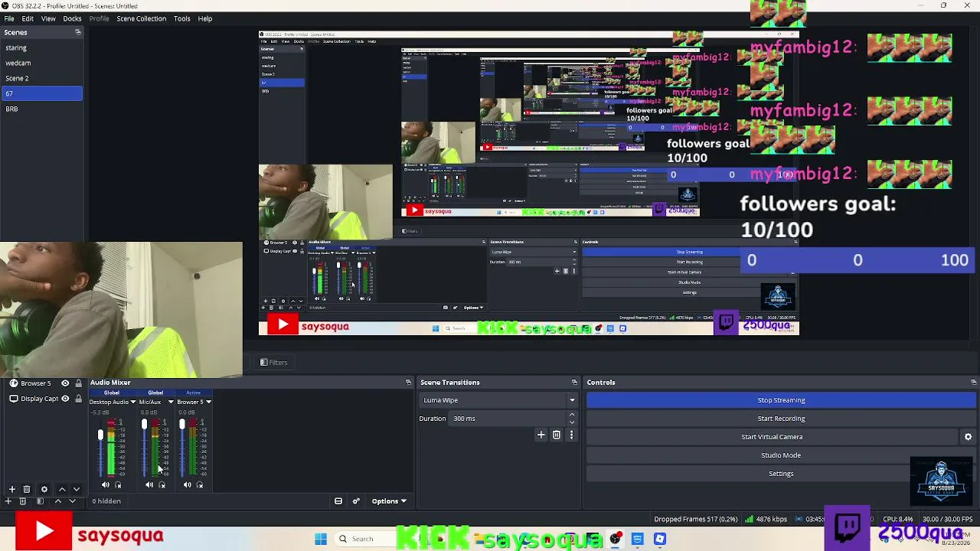Float the Controls dock

(x=973, y=383)
